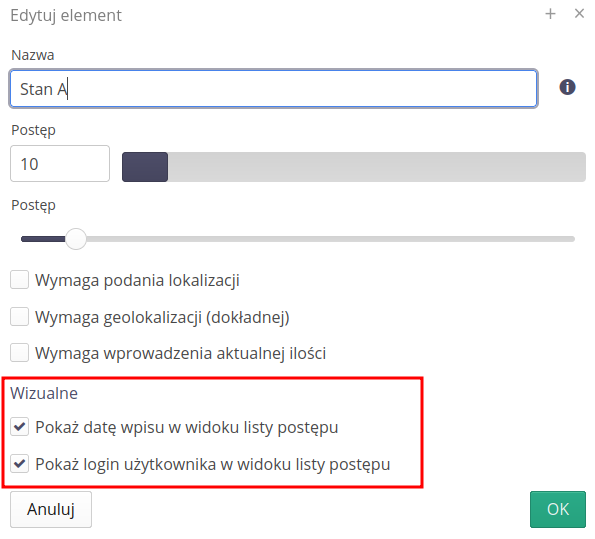The width and height of the screenshot is (595, 539).
Task: Click the plus icon in the dialog header
Action: click(550, 14)
